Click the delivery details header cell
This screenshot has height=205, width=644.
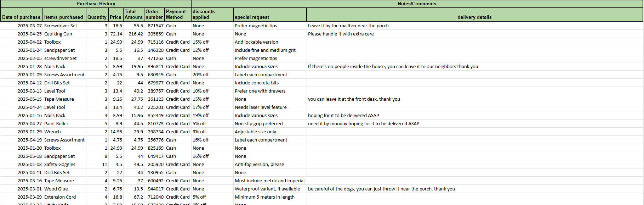474,17
